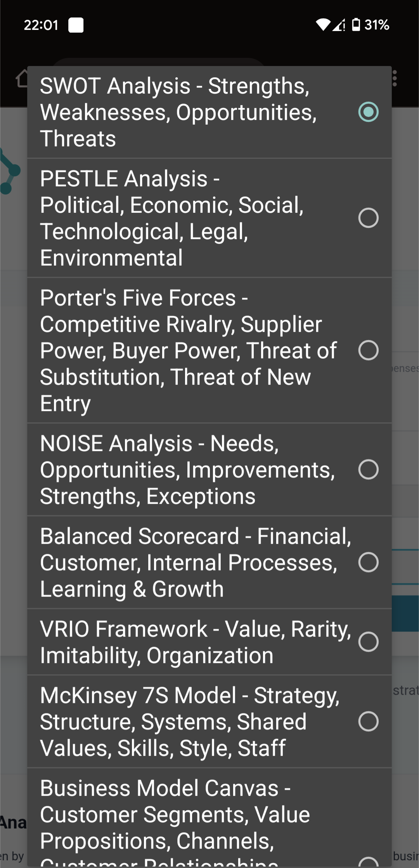Select the McKinsey 7S Model option
Viewport: 419px width, 868px height.
tap(369, 722)
